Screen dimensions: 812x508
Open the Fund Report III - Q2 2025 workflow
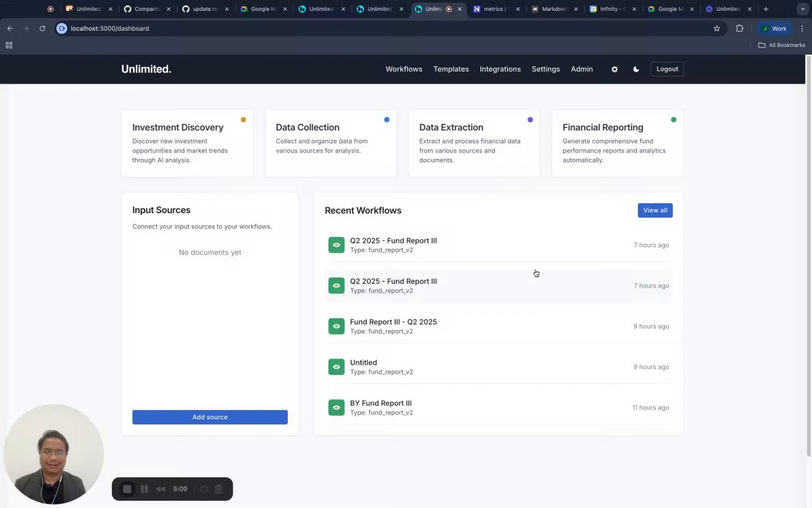(498, 326)
